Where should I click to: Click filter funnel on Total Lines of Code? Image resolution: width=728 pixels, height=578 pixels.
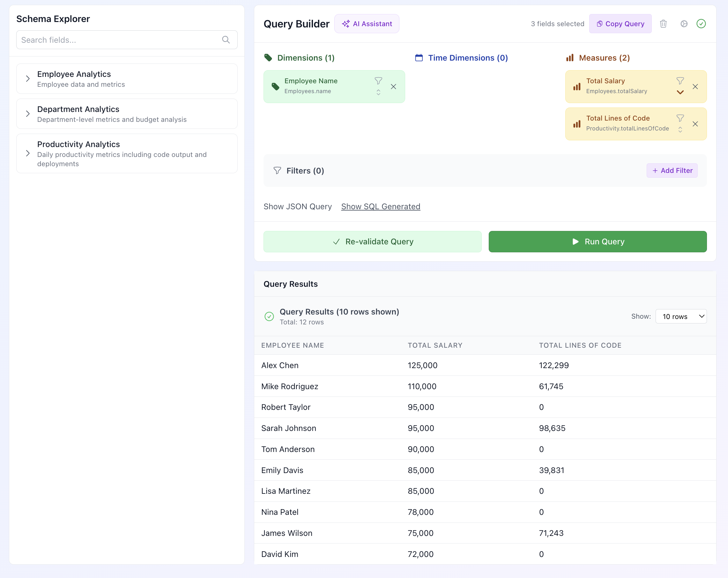[680, 118]
